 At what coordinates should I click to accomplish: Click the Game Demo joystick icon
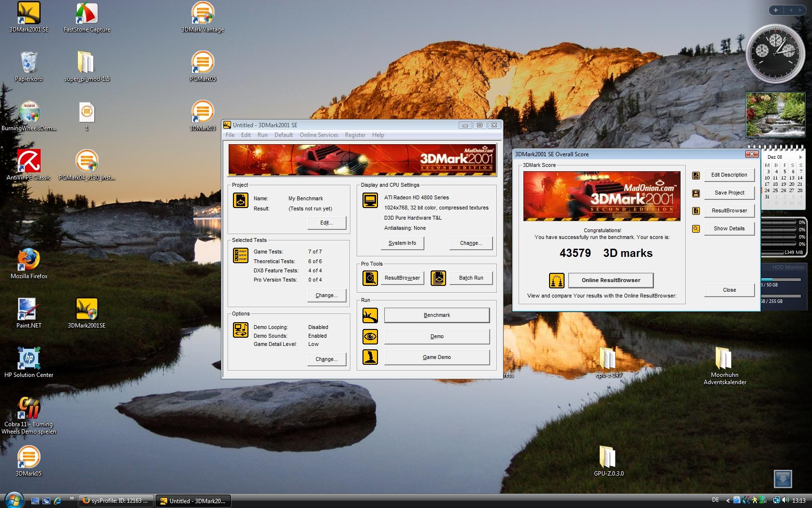click(370, 357)
